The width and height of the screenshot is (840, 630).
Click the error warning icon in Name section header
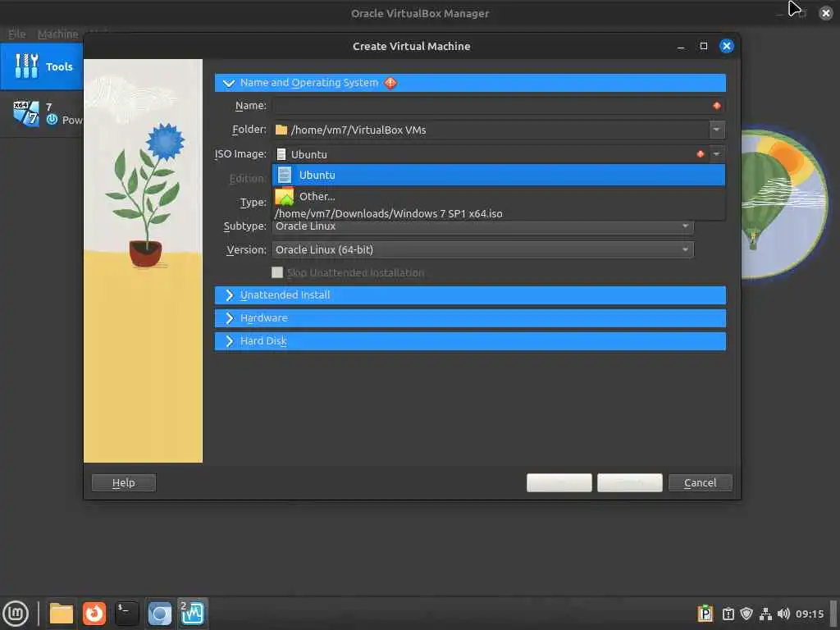390,83
